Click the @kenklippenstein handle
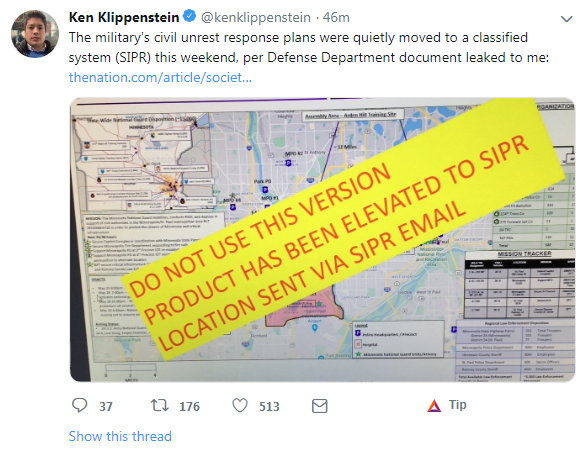This screenshot has width=584, height=450. 256,18
